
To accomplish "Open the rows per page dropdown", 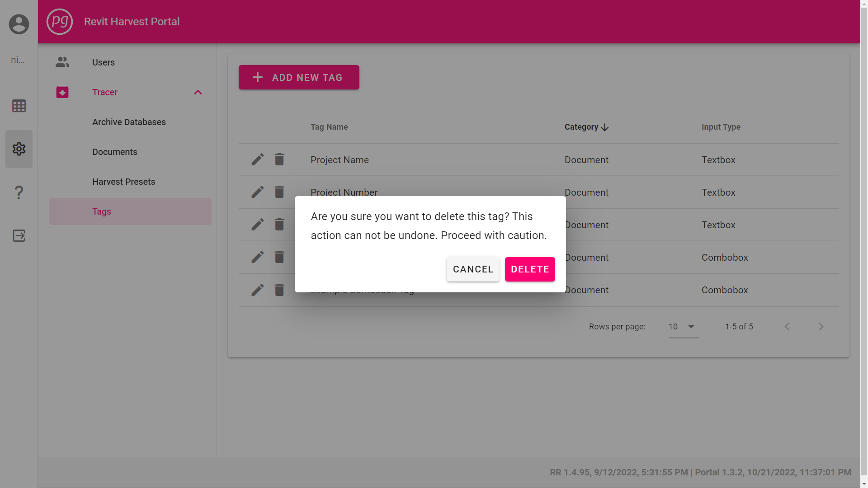I will (x=683, y=326).
